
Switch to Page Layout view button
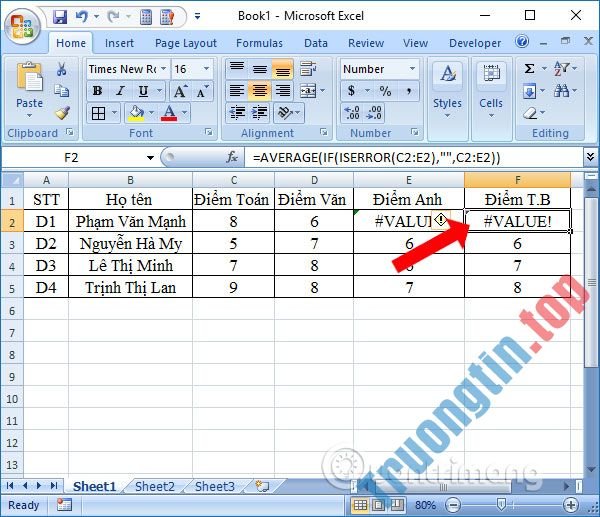click(378, 506)
